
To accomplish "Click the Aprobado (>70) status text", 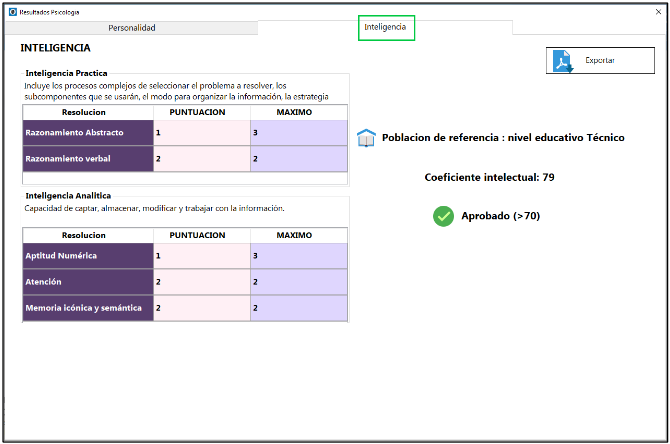I will (500, 216).
